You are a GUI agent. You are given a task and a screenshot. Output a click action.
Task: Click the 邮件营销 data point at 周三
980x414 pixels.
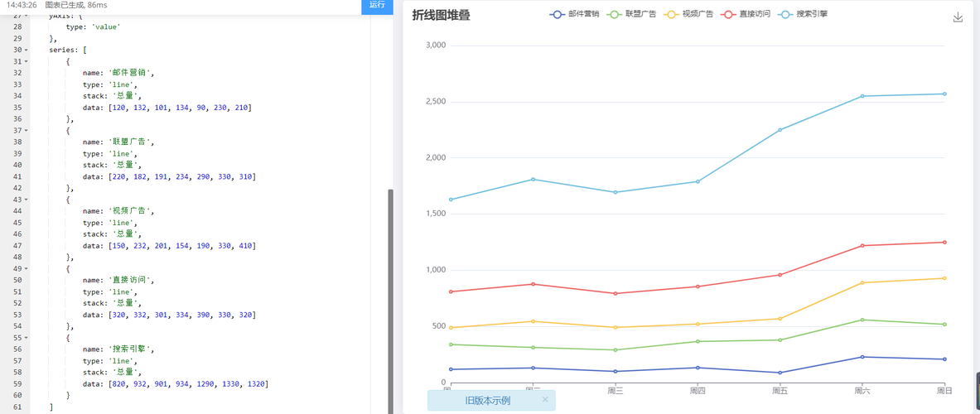pos(615,372)
